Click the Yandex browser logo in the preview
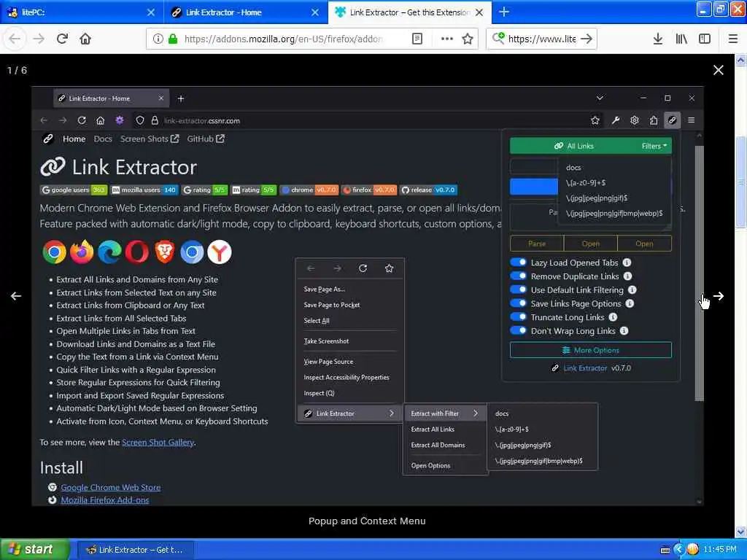Image resolution: width=747 pixels, height=560 pixels. [220, 252]
